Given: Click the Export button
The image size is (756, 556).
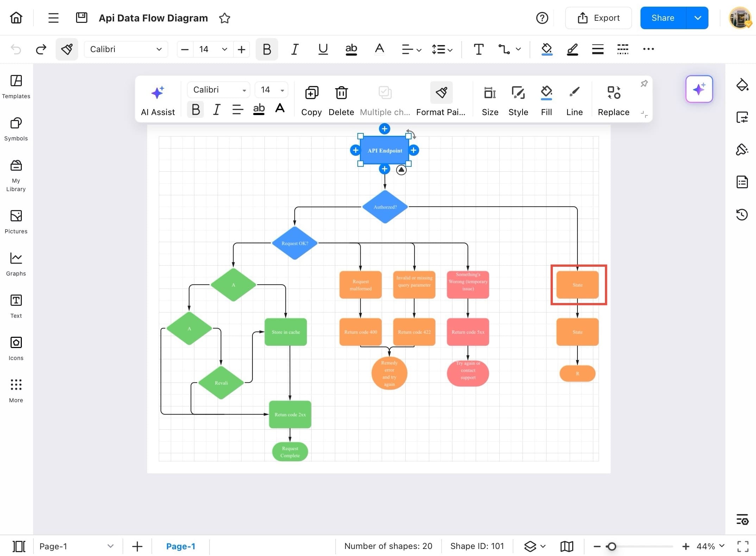Looking at the screenshot, I should tap(598, 18).
